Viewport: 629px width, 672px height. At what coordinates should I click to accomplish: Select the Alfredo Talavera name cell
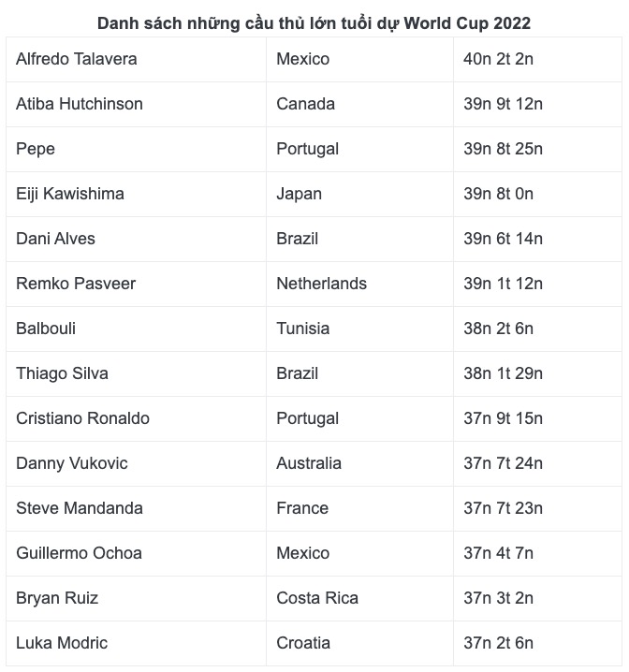pos(77,59)
